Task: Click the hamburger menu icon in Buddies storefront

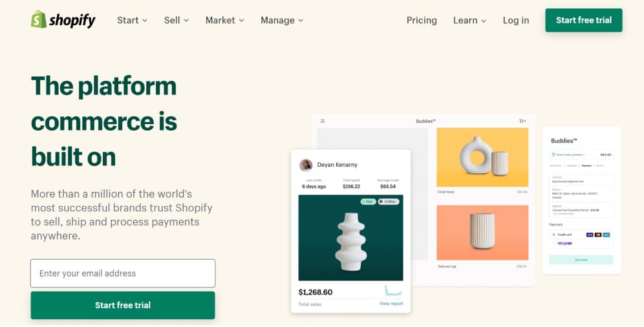Action: 323,121
